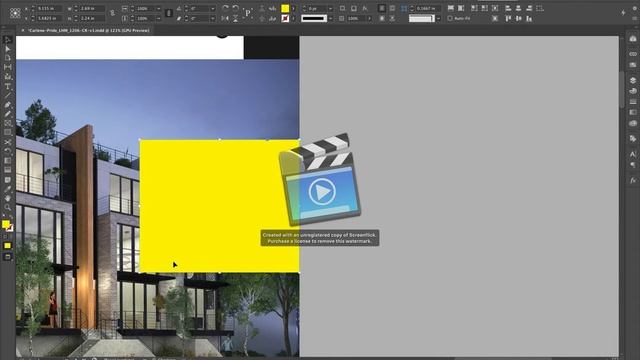640x360 pixels.
Task: Select the Gap tool
Action: [7, 67]
